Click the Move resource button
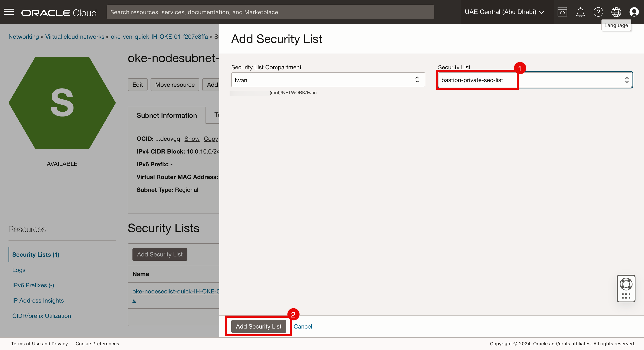The image size is (644, 350). click(x=175, y=85)
